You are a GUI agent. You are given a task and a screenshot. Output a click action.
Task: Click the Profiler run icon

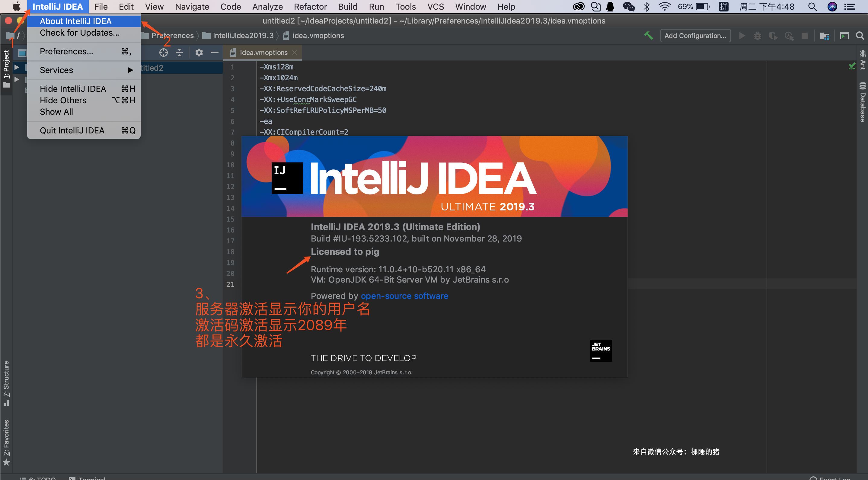coord(789,35)
